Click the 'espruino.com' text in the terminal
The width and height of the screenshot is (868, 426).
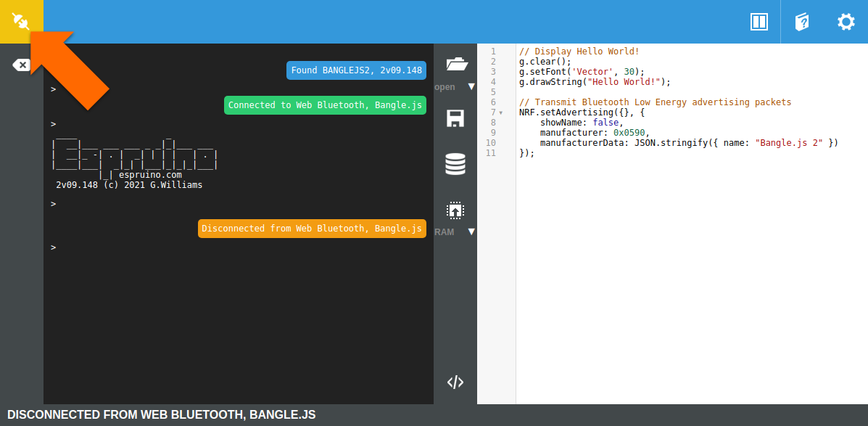pyautogui.click(x=150, y=175)
